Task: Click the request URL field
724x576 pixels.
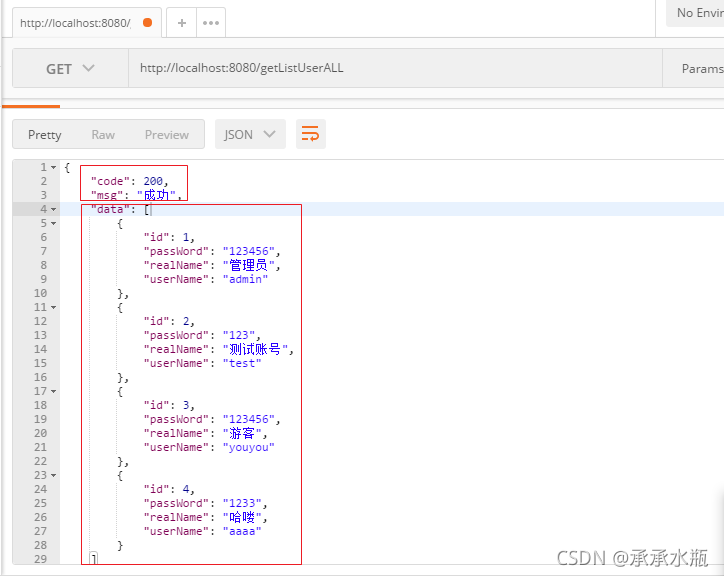Action: [x=395, y=68]
